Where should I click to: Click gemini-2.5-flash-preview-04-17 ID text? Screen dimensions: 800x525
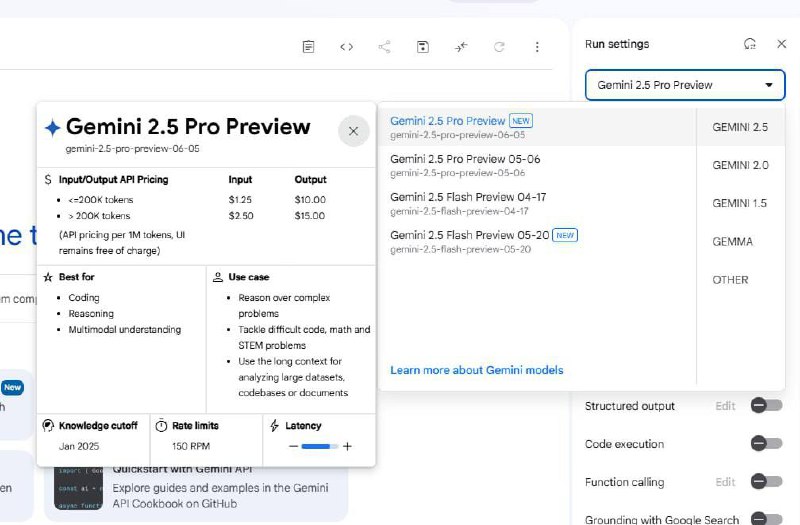pos(459,211)
